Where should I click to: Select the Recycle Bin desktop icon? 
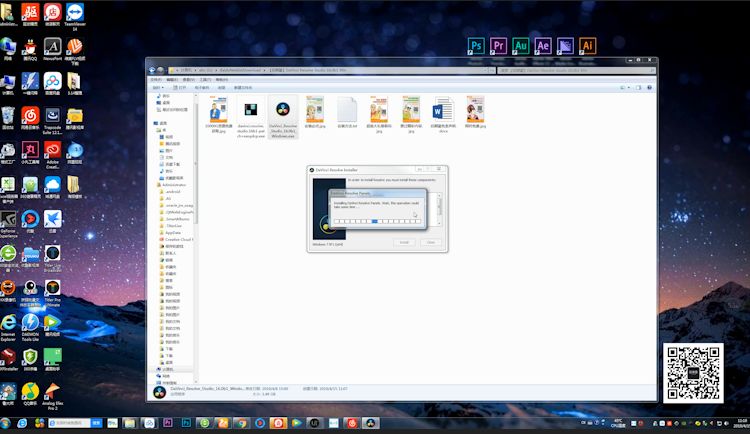tap(8, 118)
